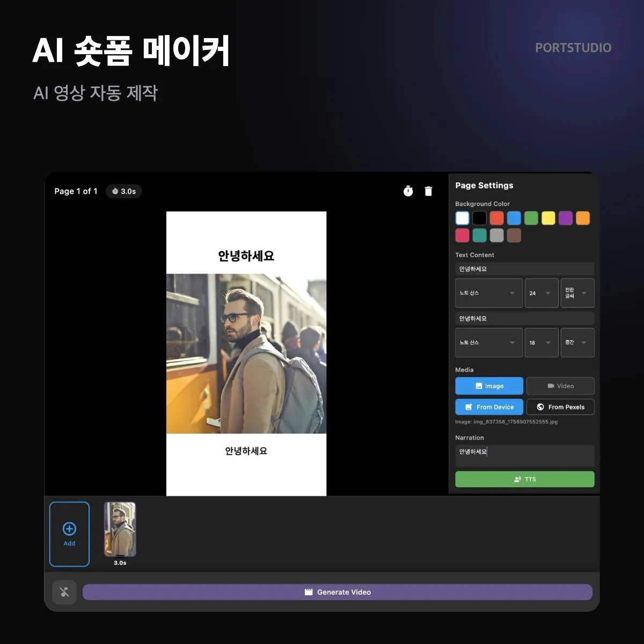Select yellow background color swatch
The width and height of the screenshot is (644, 644).
click(548, 218)
